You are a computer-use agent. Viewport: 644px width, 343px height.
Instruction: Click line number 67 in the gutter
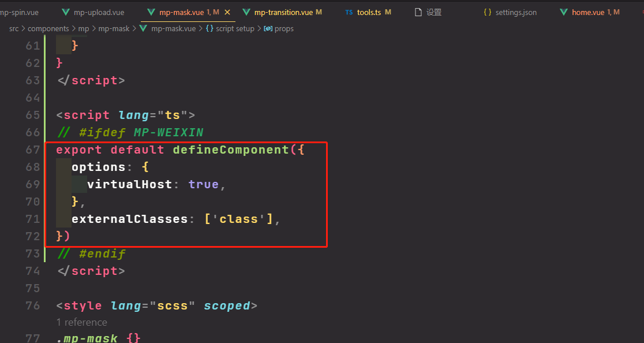pyautogui.click(x=33, y=150)
